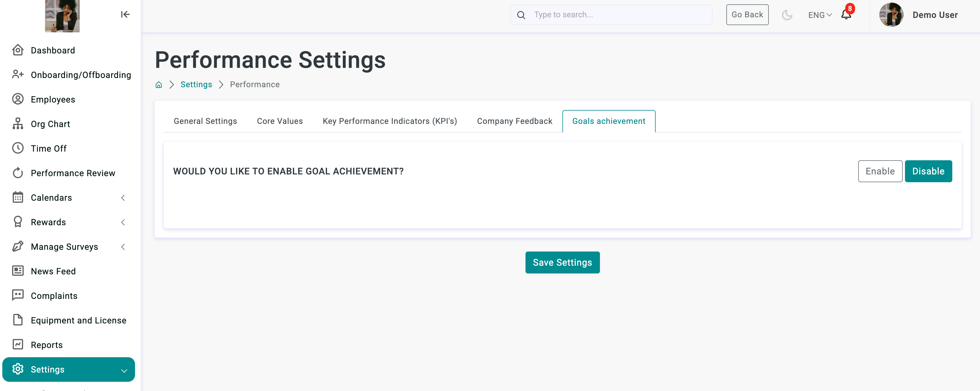Click the Calendars calendar icon

click(18, 197)
